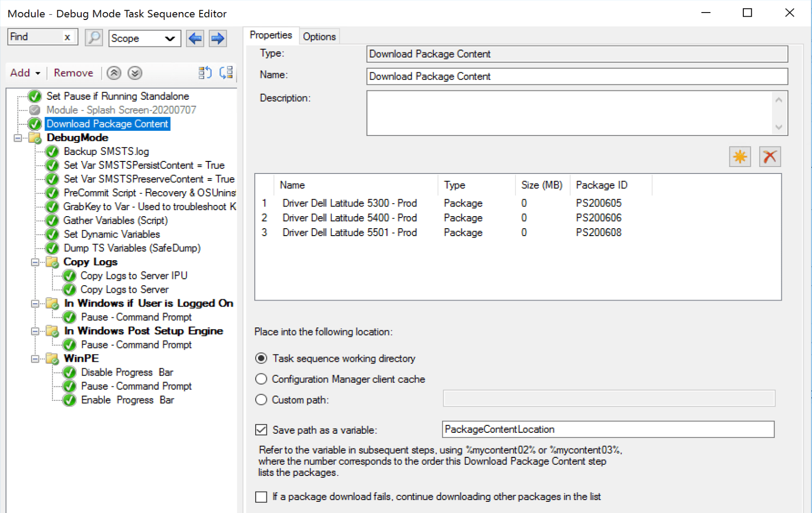The image size is (812, 513).
Task: Switch to the Properties tab
Action: [x=271, y=35]
